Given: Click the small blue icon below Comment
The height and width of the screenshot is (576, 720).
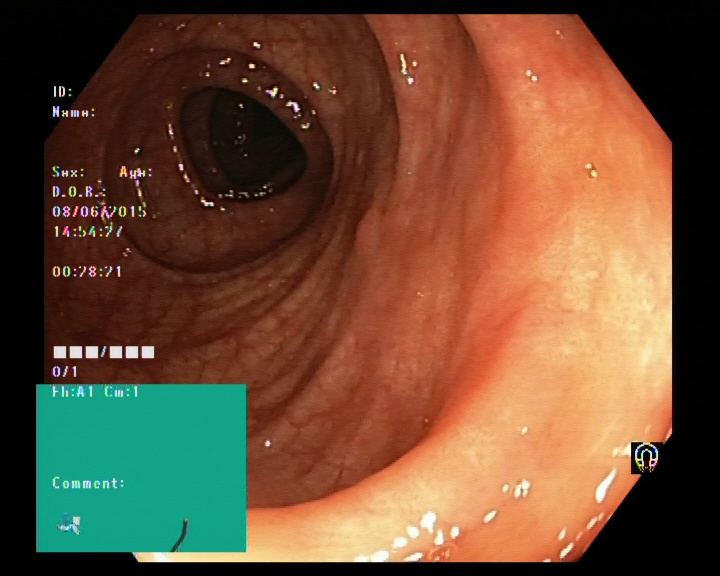Looking at the screenshot, I should click(x=69, y=524).
